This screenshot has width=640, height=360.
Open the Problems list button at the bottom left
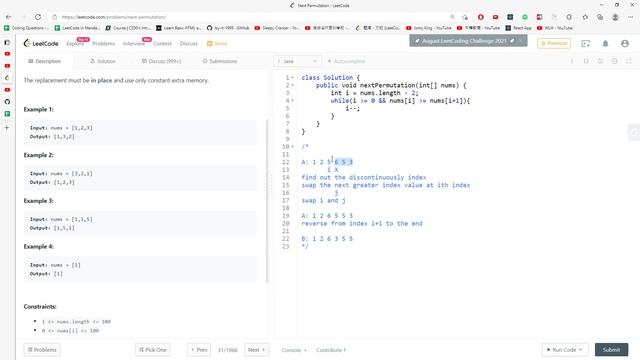pos(42,350)
